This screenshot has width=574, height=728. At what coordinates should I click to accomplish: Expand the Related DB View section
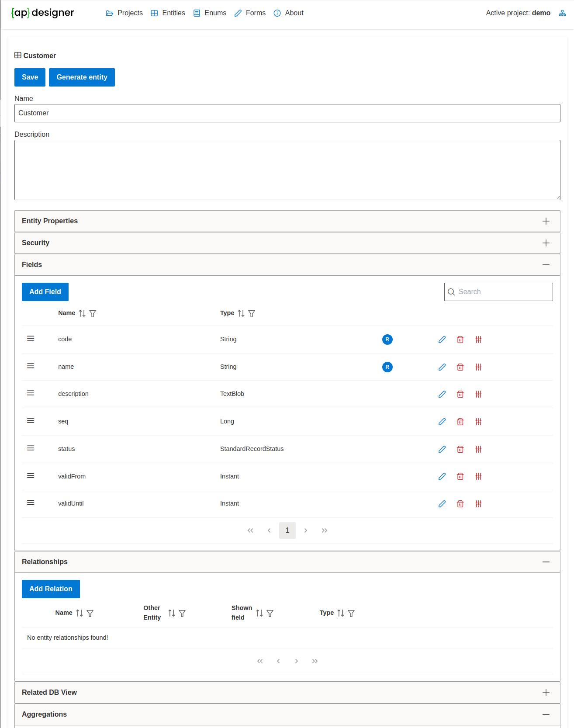(546, 693)
